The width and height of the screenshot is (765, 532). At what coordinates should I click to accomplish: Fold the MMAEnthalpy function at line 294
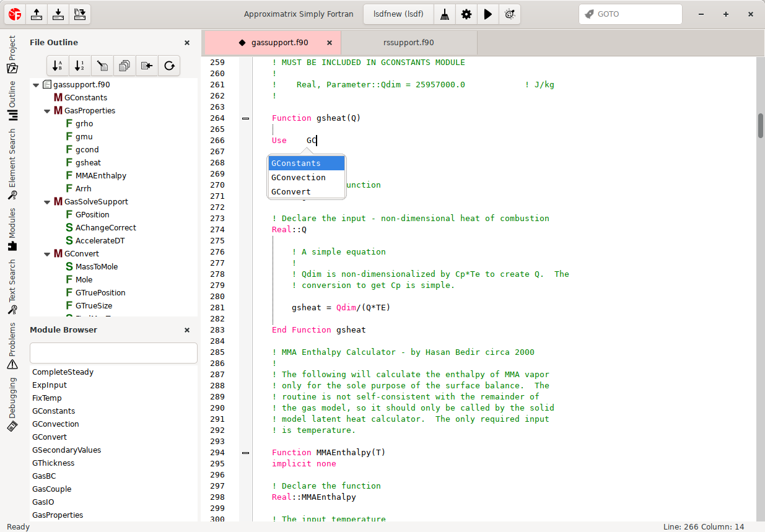pyautogui.click(x=245, y=453)
